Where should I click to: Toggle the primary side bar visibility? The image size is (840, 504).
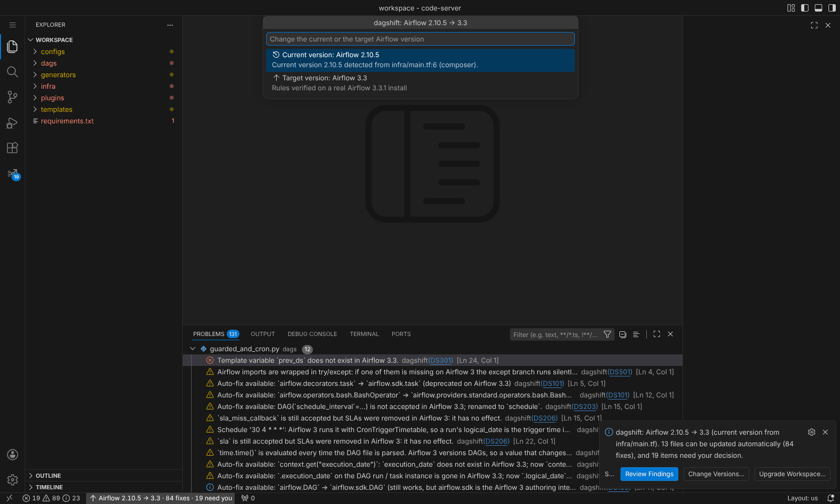pyautogui.click(x=805, y=8)
